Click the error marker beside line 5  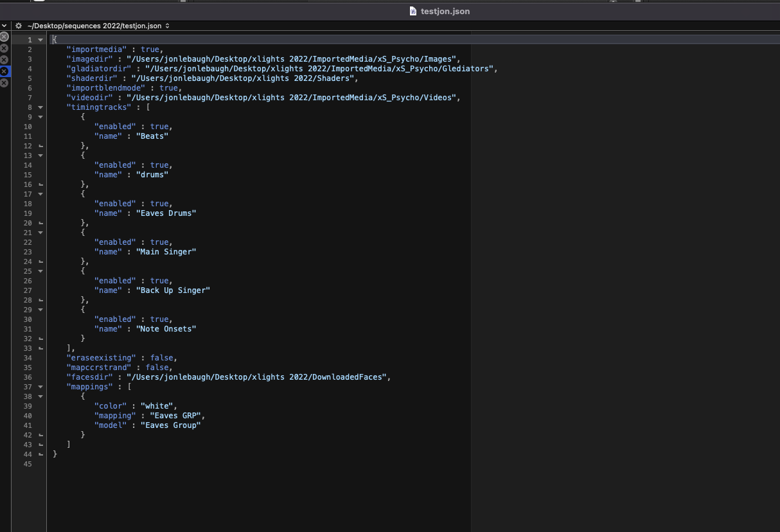click(x=4, y=82)
